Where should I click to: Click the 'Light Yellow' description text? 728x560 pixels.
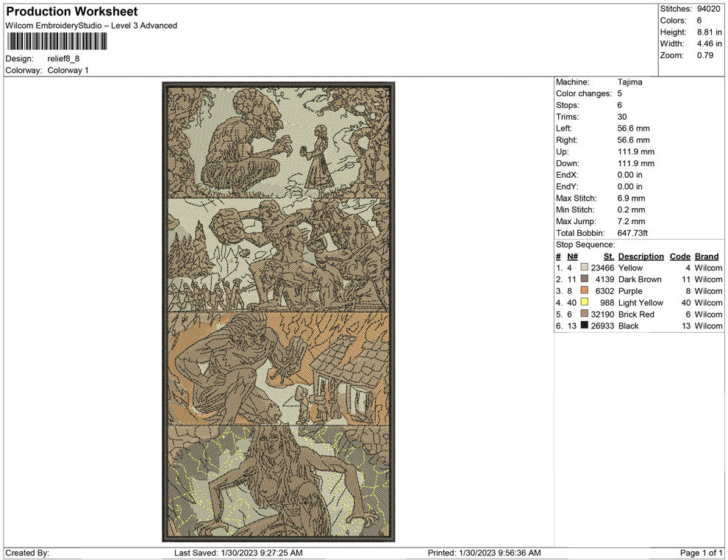pos(640,303)
